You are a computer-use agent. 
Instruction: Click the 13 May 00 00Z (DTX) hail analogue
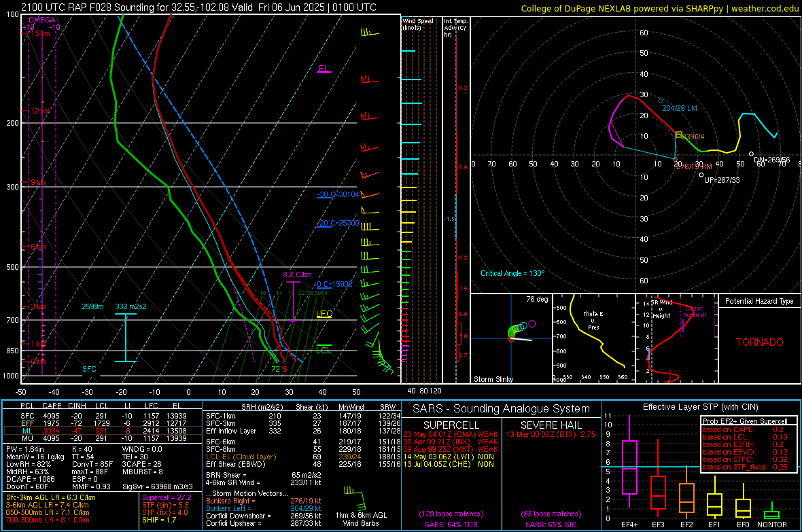tap(551, 434)
